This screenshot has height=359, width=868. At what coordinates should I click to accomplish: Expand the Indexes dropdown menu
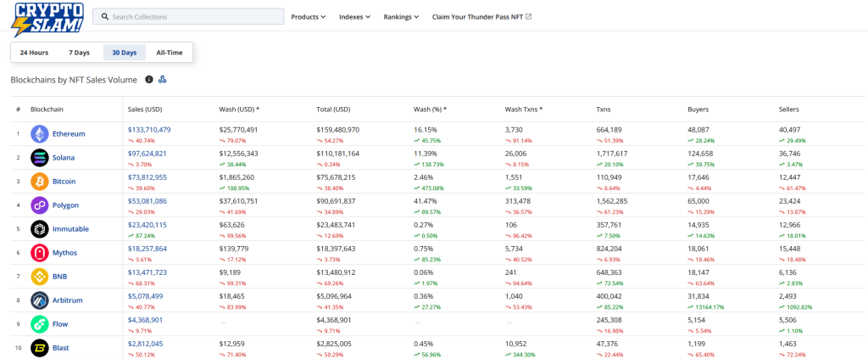355,17
